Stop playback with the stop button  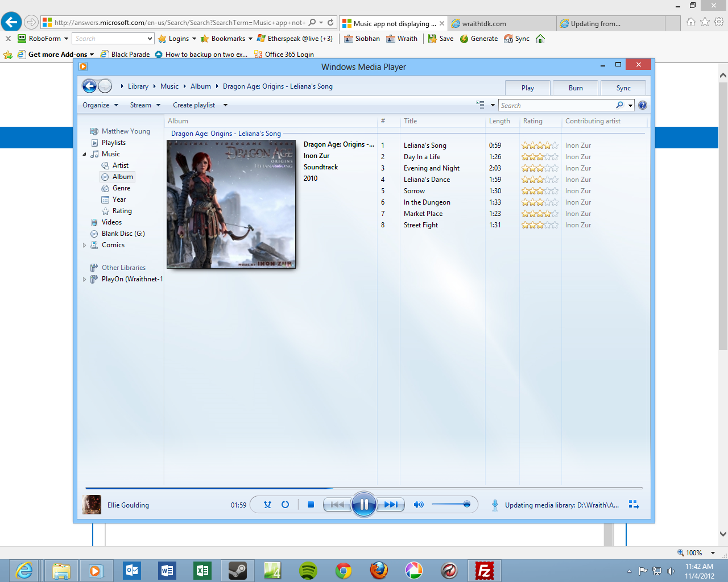coord(311,505)
